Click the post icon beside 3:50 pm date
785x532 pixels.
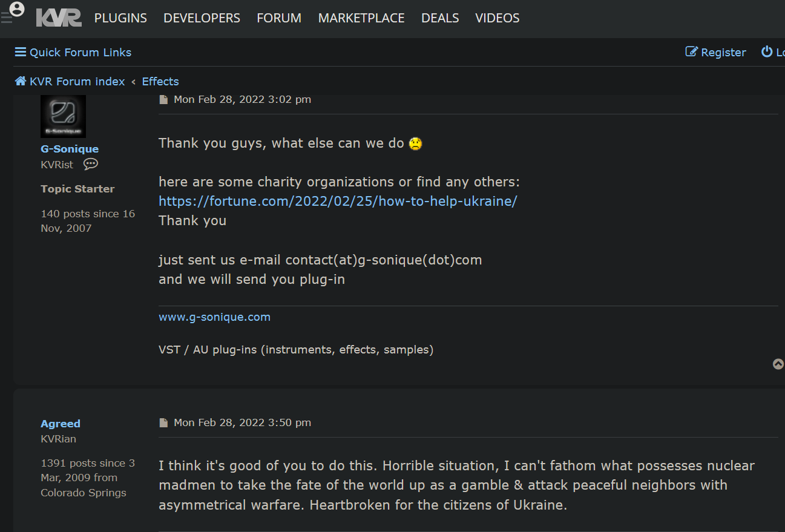tap(163, 423)
